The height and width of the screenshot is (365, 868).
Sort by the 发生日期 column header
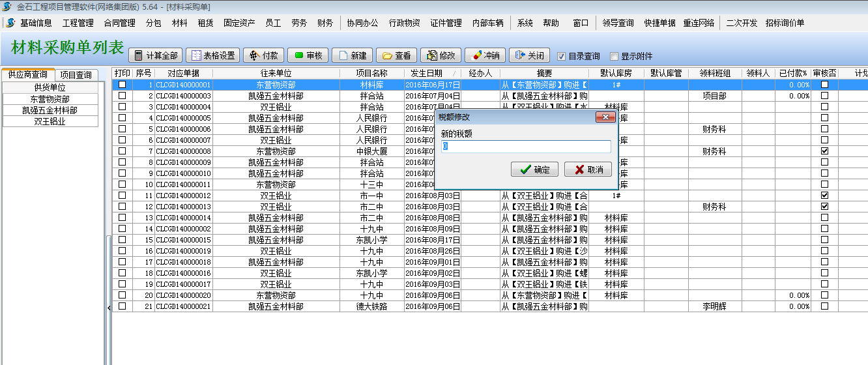427,73
